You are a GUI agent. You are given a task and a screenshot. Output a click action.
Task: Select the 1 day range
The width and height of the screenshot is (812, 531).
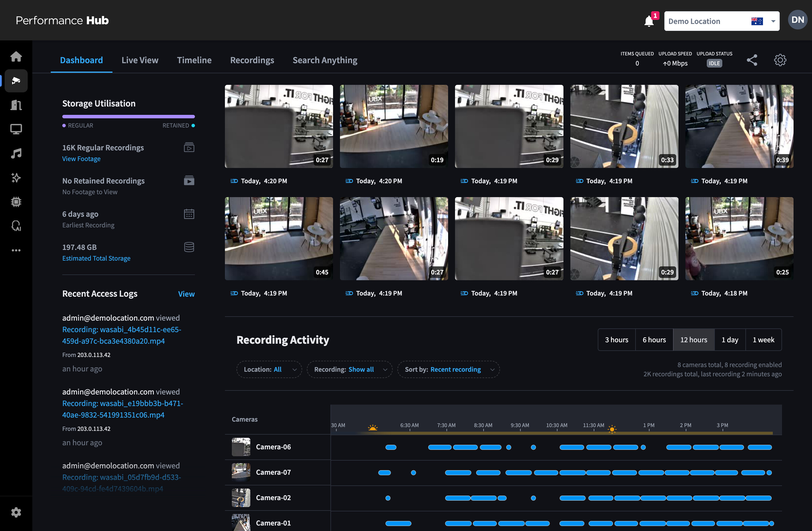(x=730, y=339)
